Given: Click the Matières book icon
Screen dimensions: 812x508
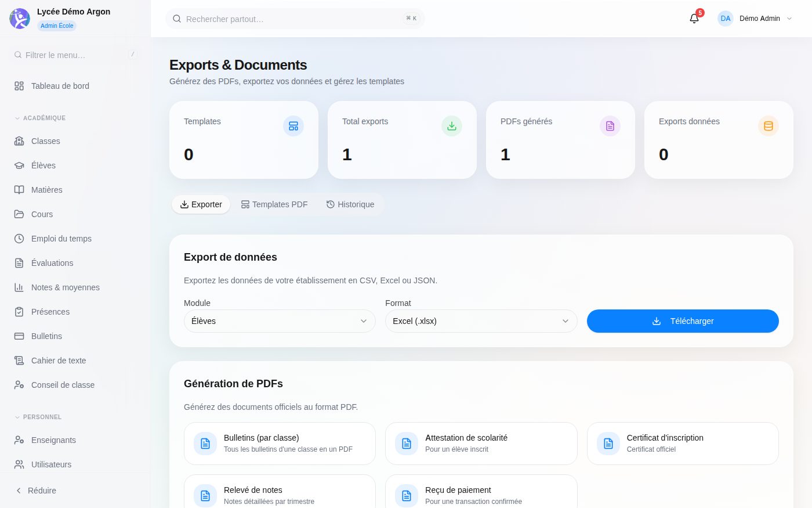Looking at the screenshot, I should [x=19, y=190].
